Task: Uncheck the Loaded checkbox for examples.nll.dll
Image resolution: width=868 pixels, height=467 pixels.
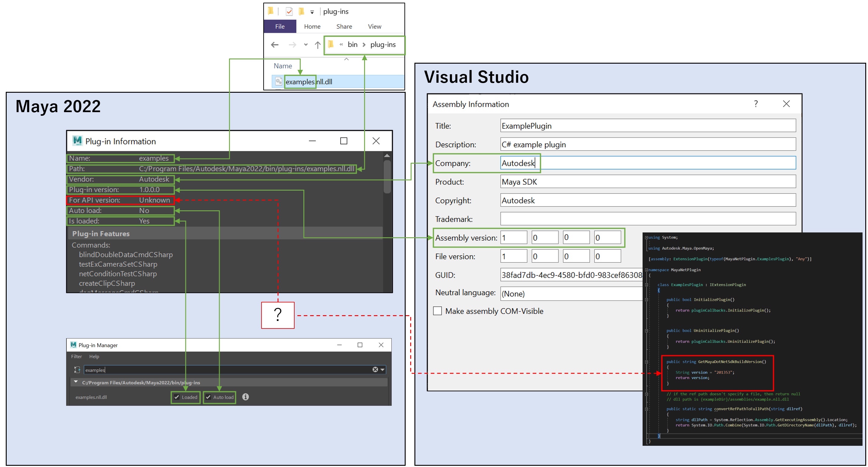Action: [177, 397]
